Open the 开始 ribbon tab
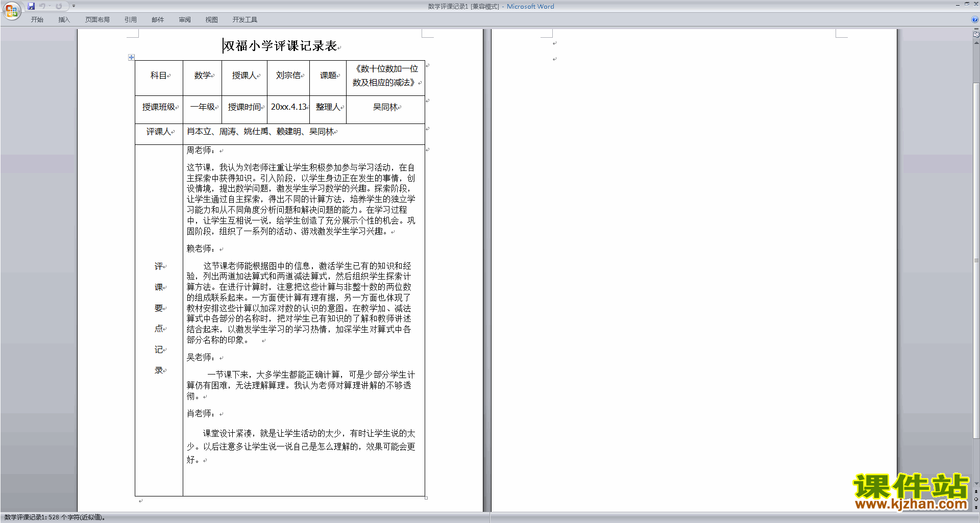The height and width of the screenshot is (523, 980). pos(37,20)
